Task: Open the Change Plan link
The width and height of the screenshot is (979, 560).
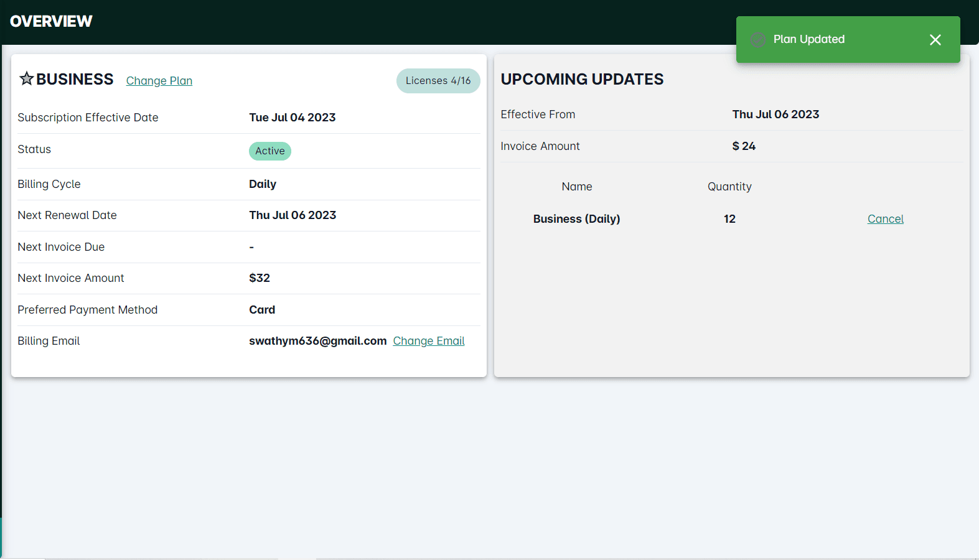Action: [159, 81]
